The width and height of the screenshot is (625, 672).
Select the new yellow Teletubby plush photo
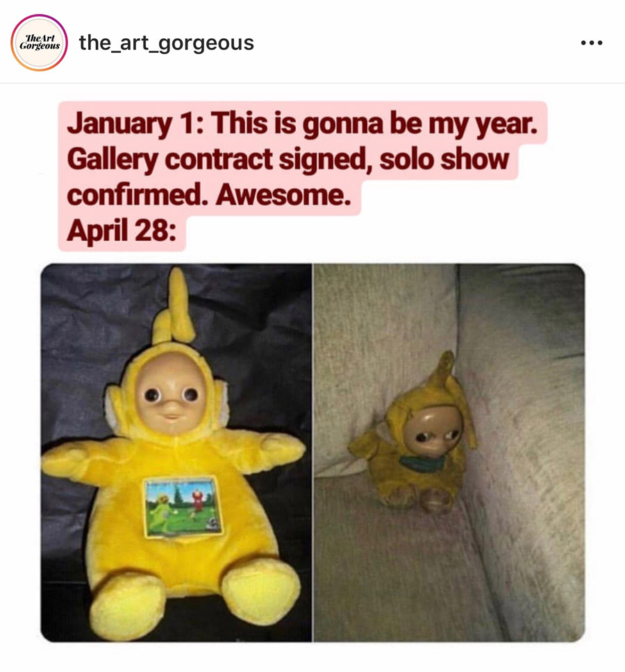[176, 453]
